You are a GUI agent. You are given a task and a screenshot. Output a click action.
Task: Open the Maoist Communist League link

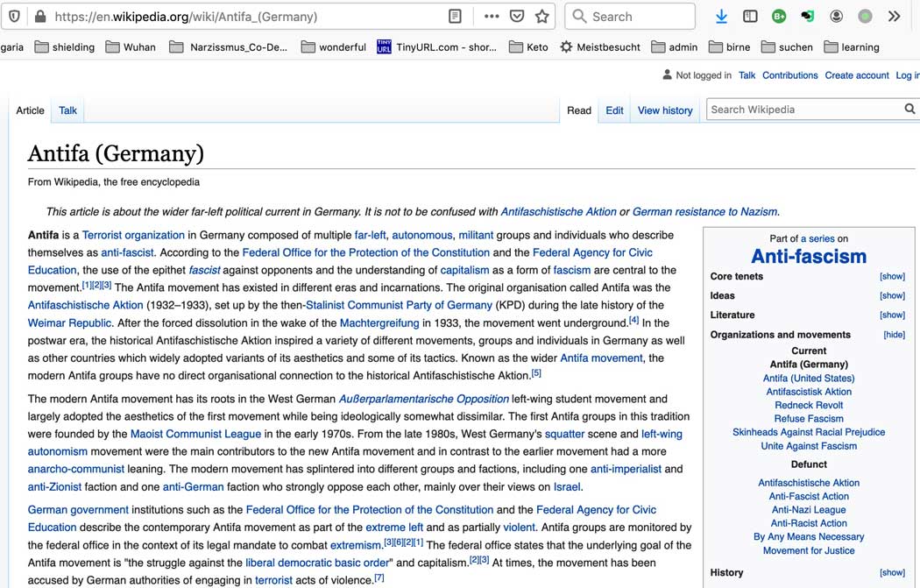[x=195, y=435]
